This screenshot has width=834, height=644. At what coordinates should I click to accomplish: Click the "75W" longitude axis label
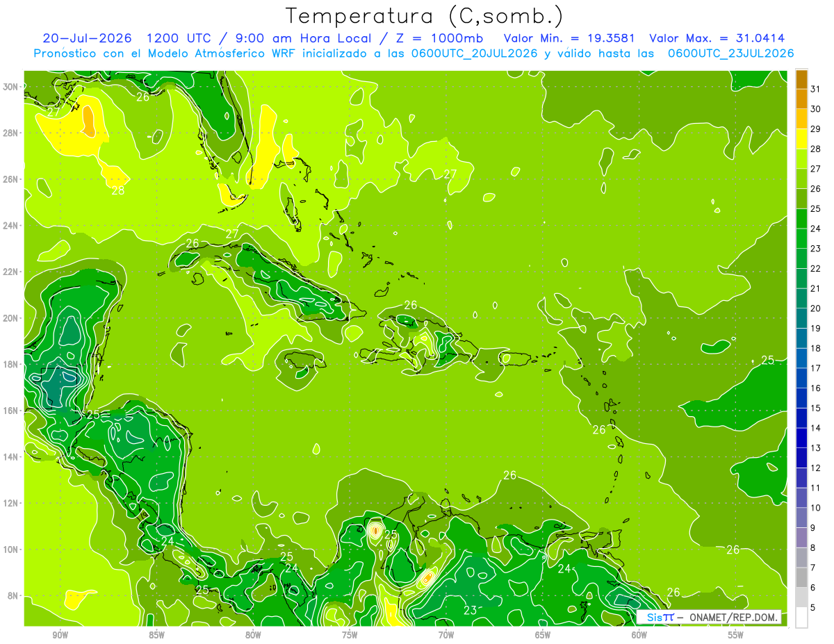click(x=350, y=635)
